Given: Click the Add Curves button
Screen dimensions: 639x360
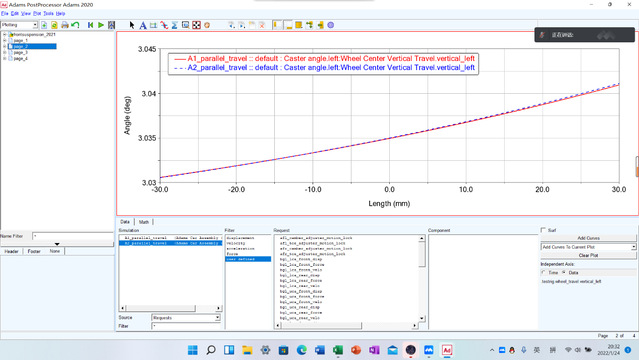Looking at the screenshot, I should (588, 238).
